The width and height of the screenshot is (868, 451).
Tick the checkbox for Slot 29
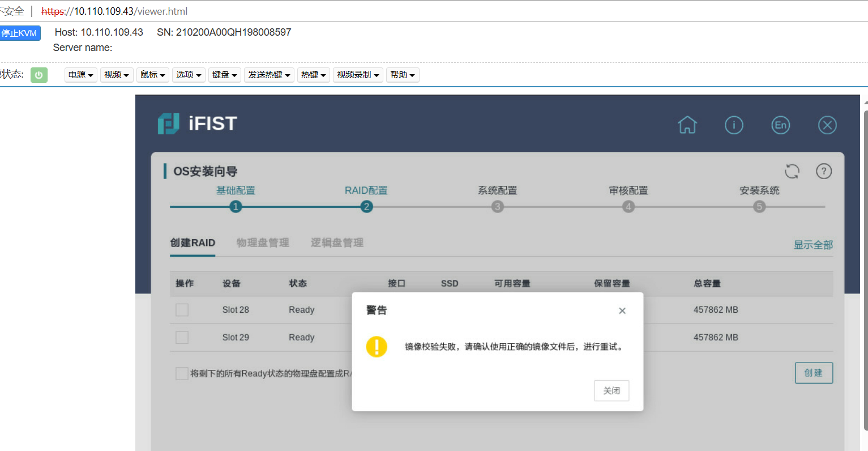coord(182,338)
